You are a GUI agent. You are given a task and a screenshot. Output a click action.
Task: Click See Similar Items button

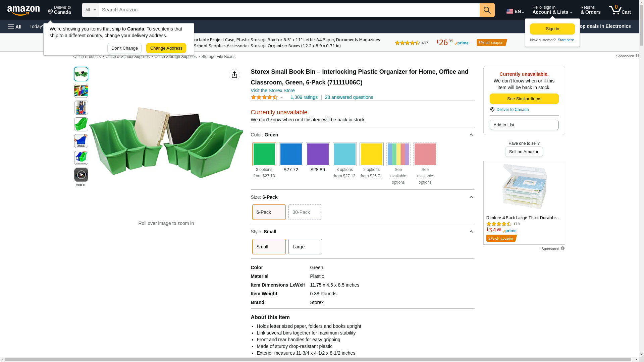tap(524, 99)
